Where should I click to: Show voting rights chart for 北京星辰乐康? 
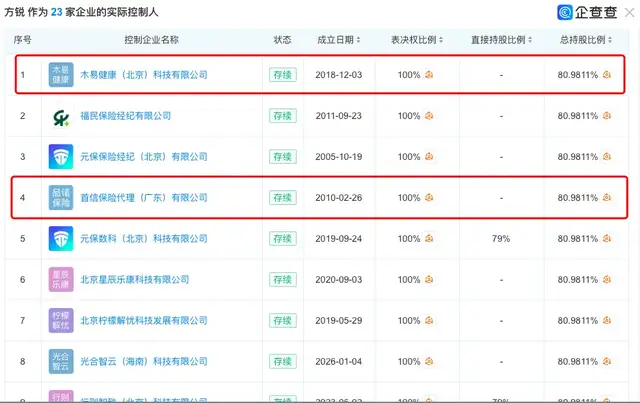tap(429, 280)
